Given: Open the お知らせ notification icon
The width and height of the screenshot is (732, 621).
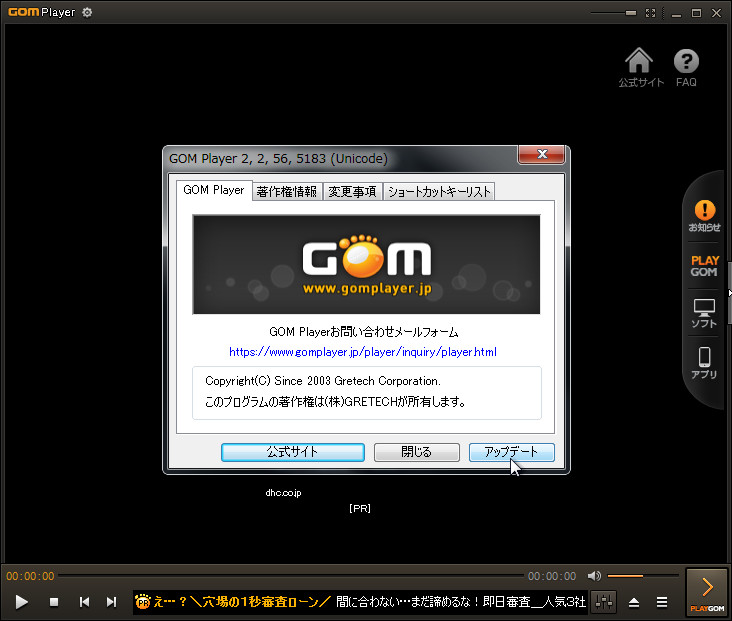Looking at the screenshot, I should tap(704, 216).
